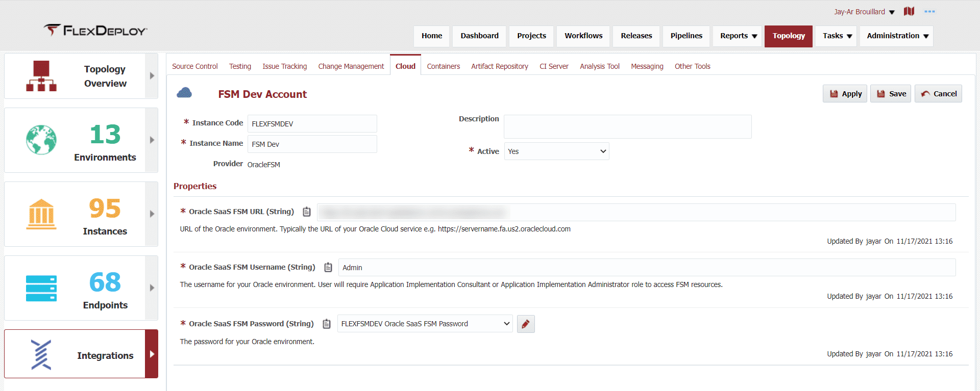Open the FSM Password credential dropdown
Image resolution: width=980 pixels, height=391 pixels.
425,324
